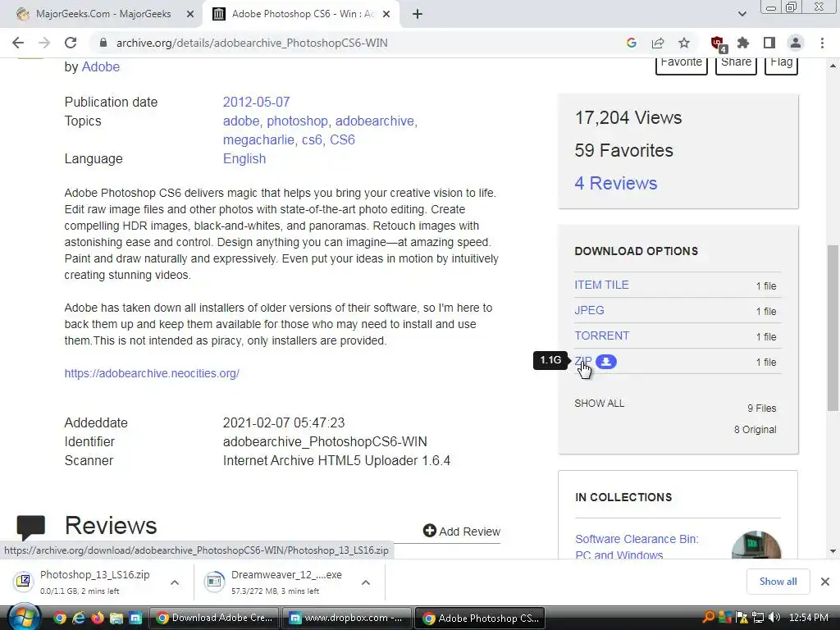Image resolution: width=840 pixels, height=630 pixels.
Task: Open the Software Clearance Bin thumbnail
Action: 756,545
